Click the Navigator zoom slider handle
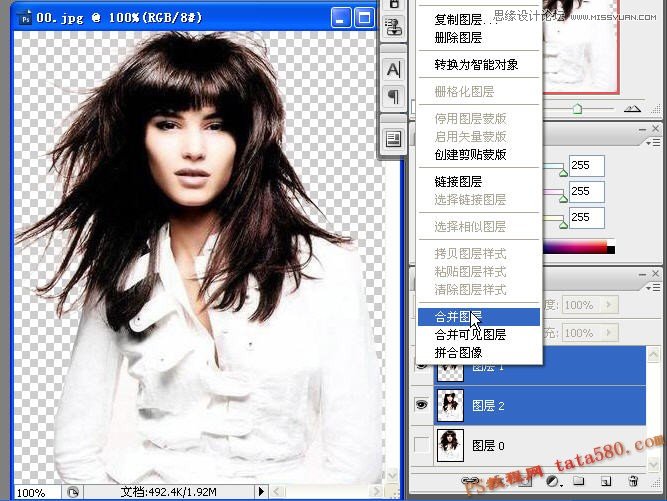Viewport: 667px width, 501px height. [x=577, y=109]
